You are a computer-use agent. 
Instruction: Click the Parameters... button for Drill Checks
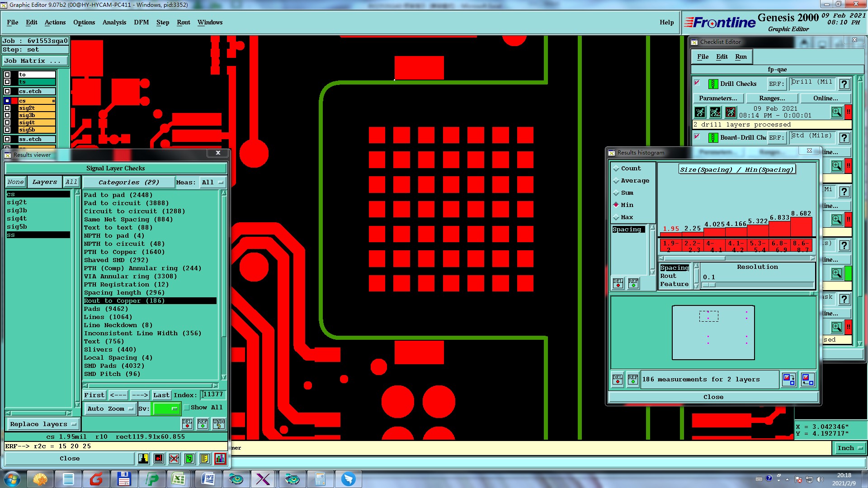coord(717,98)
